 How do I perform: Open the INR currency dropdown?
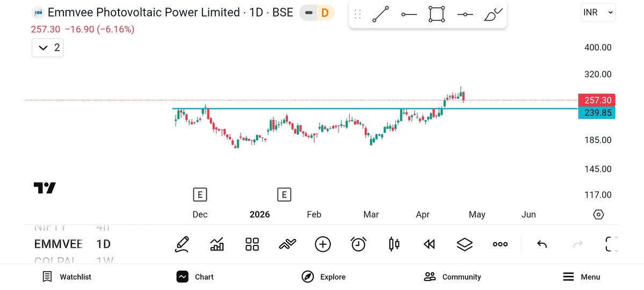pos(598,12)
